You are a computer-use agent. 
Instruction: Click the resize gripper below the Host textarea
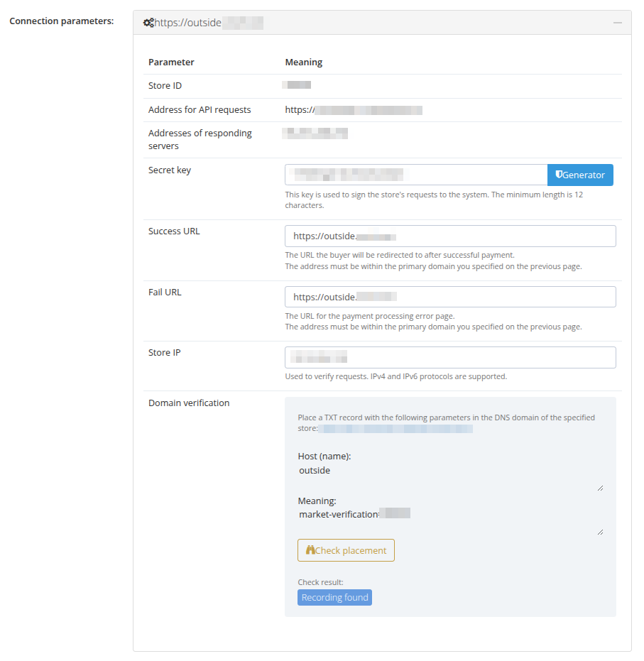click(x=601, y=487)
